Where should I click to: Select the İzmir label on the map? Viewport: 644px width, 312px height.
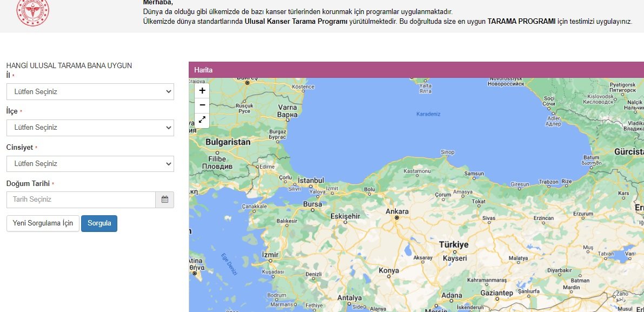point(270,255)
